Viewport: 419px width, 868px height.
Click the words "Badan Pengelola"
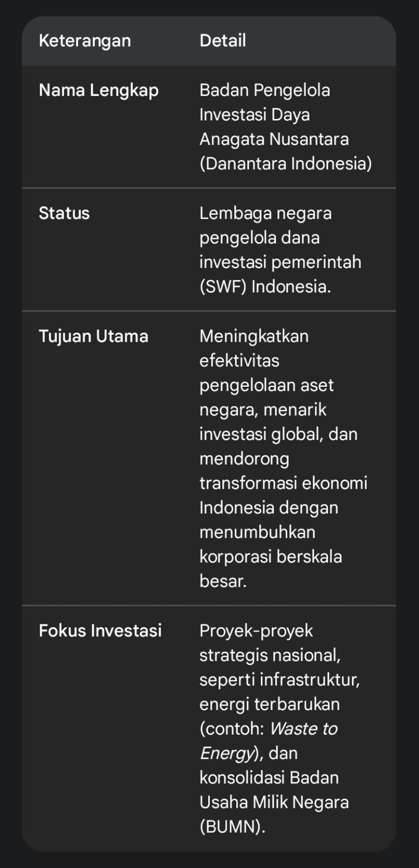coord(265,90)
